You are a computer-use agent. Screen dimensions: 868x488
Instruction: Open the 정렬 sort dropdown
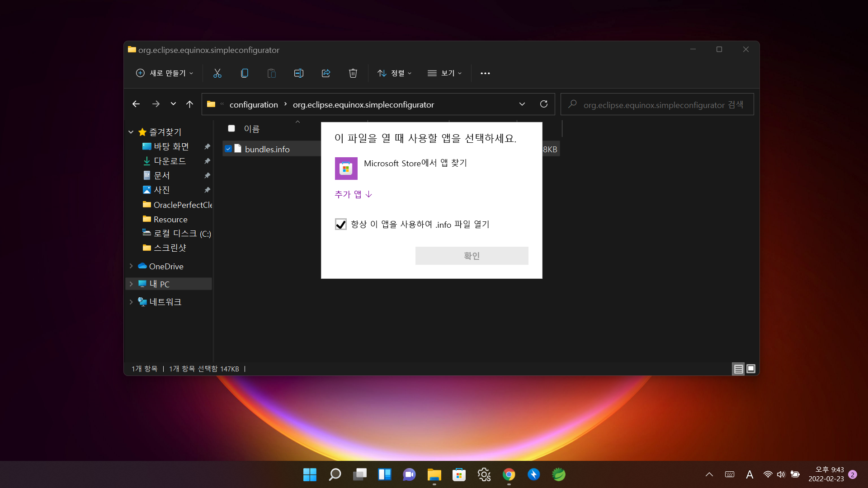click(x=395, y=73)
